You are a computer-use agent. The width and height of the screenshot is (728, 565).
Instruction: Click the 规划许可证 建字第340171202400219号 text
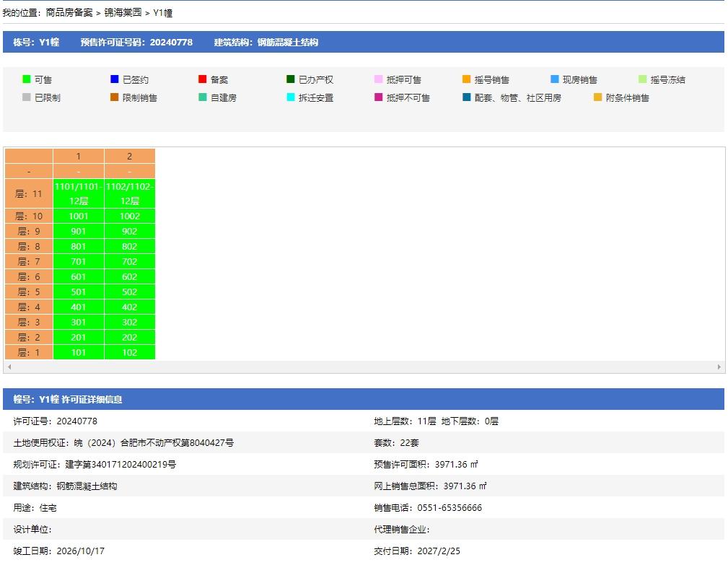tap(95, 464)
